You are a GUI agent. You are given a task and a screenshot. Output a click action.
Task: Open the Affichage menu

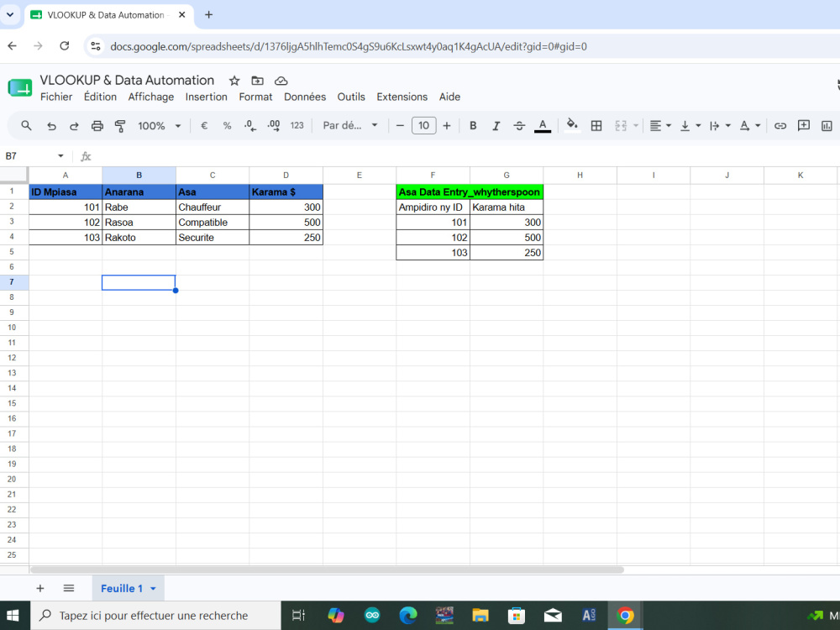[151, 97]
